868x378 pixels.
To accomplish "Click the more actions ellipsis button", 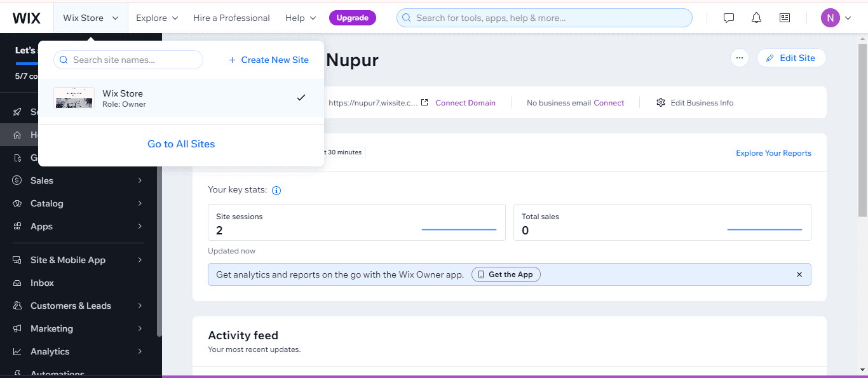I will (739, 58).
